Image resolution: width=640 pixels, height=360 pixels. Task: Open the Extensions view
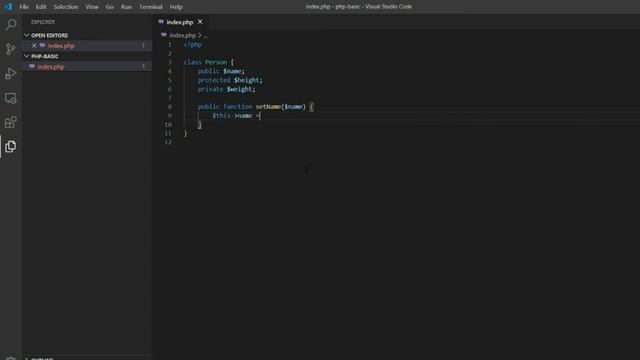[x=11, y=122]
